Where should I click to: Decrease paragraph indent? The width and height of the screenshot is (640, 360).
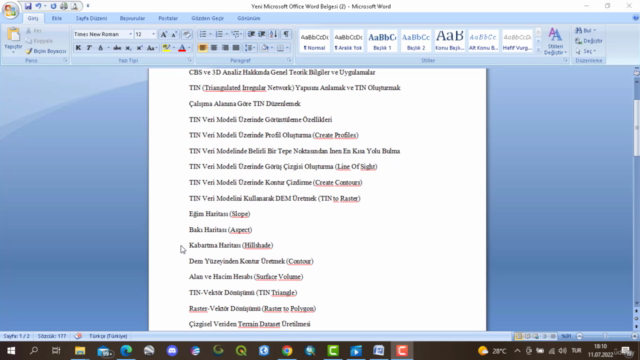[x=251, y=34]
